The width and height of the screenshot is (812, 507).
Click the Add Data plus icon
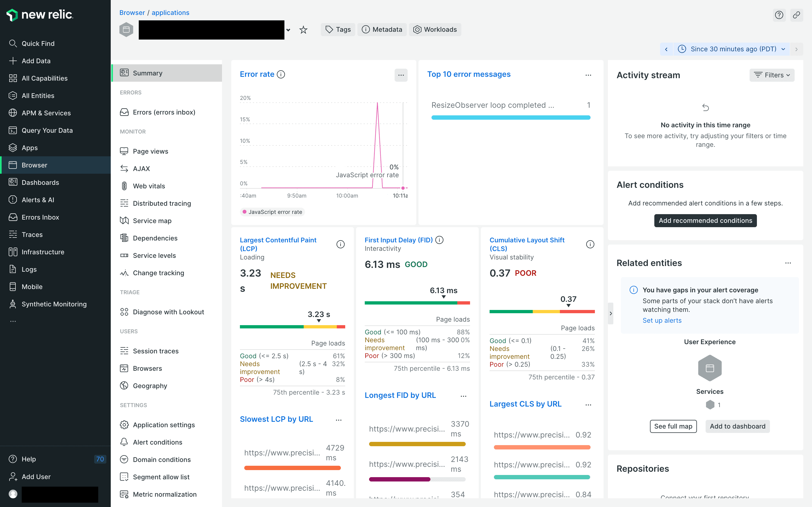coord(13,61)
